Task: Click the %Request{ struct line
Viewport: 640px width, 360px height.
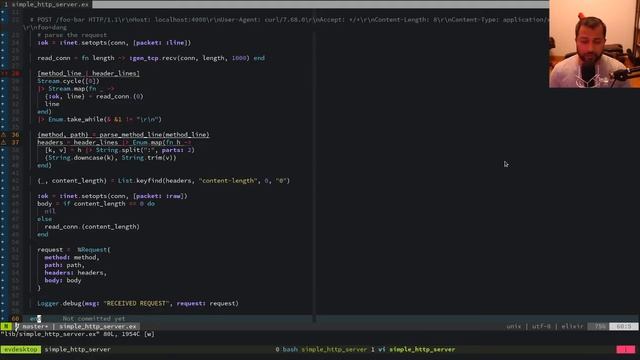Action: point(74,249)
